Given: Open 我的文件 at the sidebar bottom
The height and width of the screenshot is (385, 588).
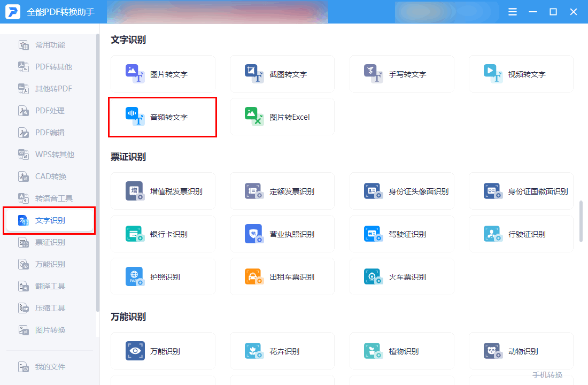Looking at the screenshot, I should (x=49, y=367).
